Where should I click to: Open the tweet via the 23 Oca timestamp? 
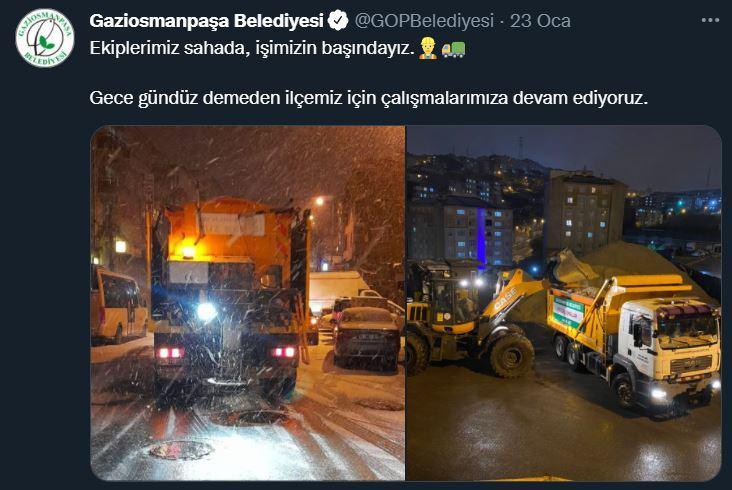540,21
